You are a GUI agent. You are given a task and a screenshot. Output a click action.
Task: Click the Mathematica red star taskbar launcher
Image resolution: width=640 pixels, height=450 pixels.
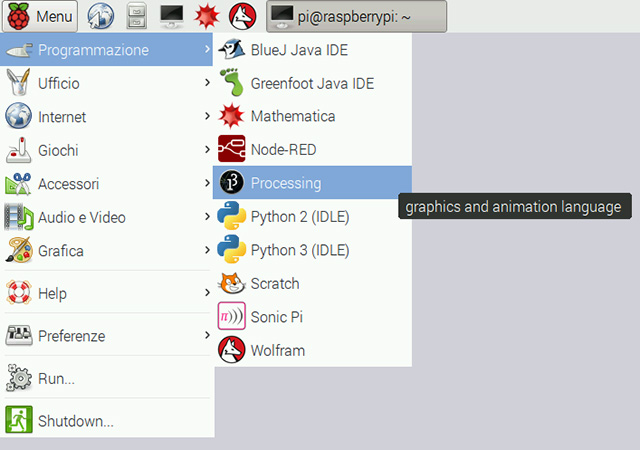point(206,16)
